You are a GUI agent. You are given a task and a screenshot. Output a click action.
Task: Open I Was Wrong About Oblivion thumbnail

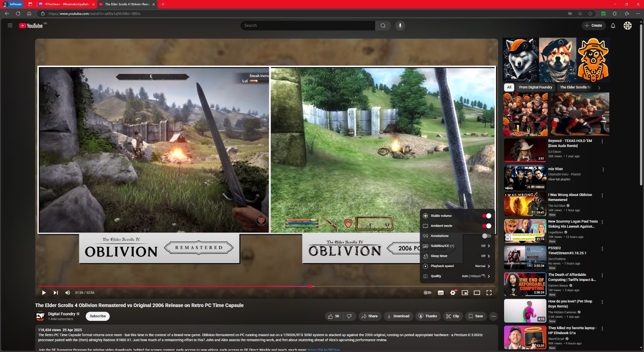pyautogui.click(x=525, y=204)
